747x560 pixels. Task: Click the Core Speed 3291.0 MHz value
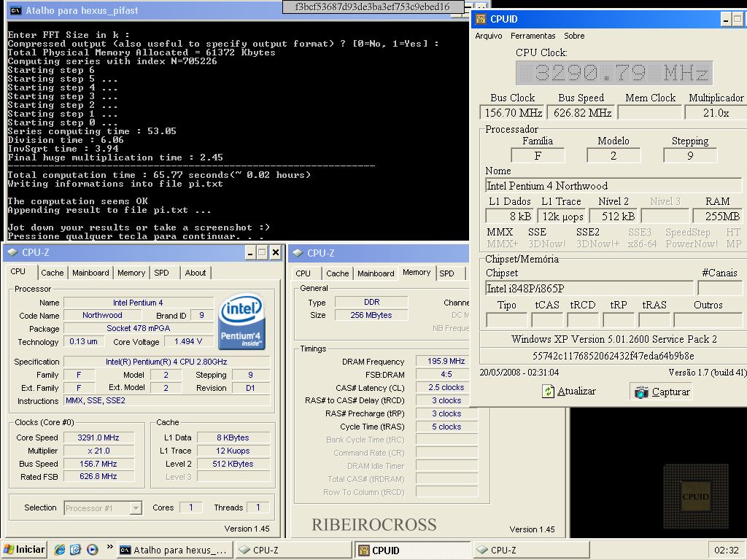[98, 437]
